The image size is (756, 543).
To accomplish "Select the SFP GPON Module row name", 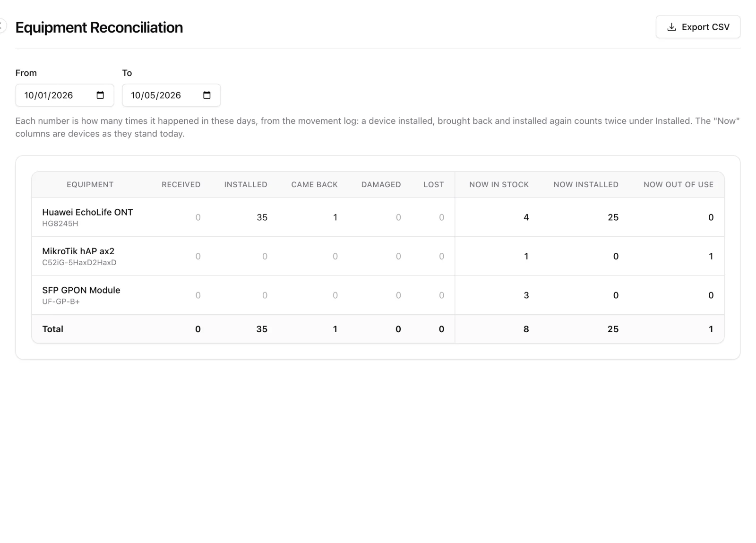I will pos(81,290).
